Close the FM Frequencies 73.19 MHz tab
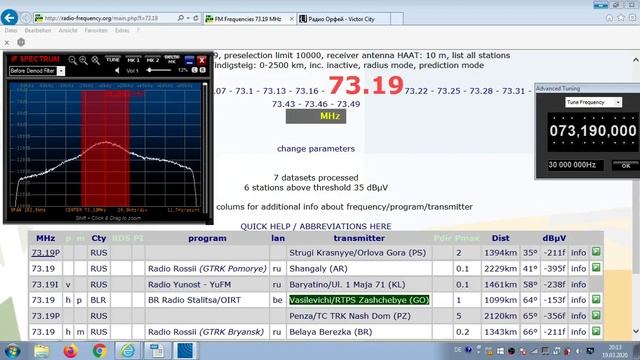Viewport: 640px width, 360px height. point(292,19)
